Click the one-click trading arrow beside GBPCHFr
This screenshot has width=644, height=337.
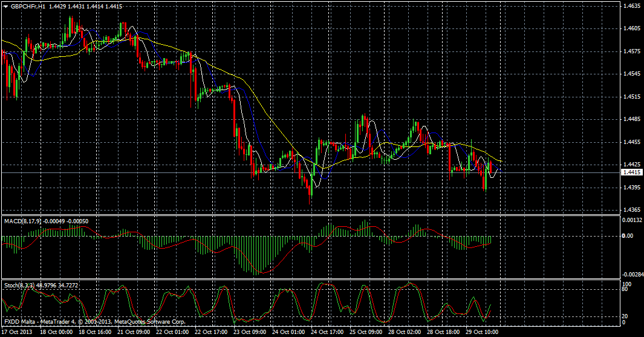pyautogui.click(x=5, y=5)
